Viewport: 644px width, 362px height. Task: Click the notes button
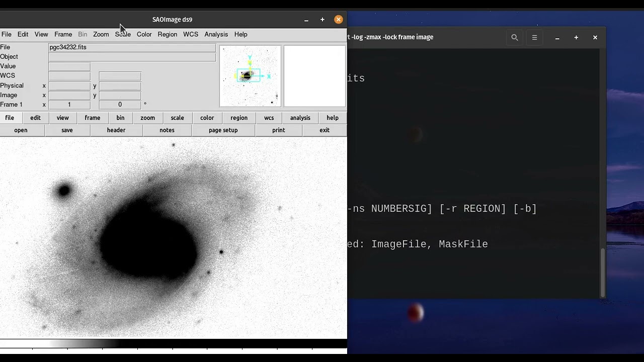[x=167, y=130]
